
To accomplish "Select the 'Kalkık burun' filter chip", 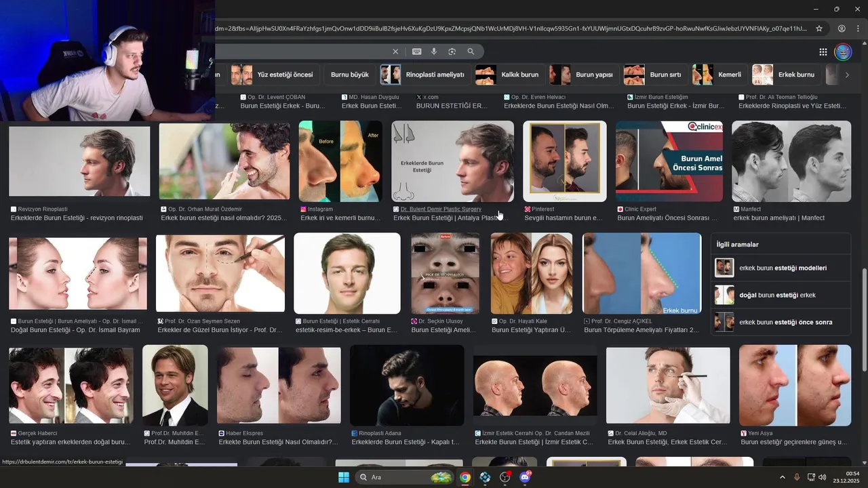I will tap(508, 75).
